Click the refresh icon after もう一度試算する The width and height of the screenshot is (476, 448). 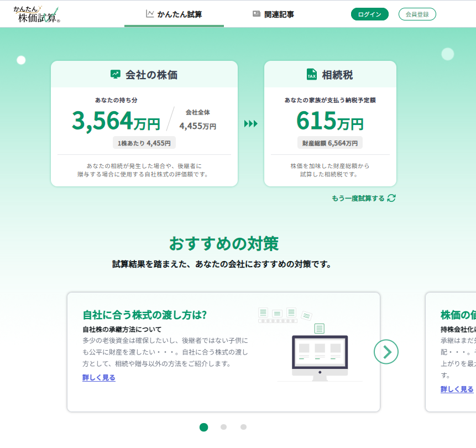point(391,198)
